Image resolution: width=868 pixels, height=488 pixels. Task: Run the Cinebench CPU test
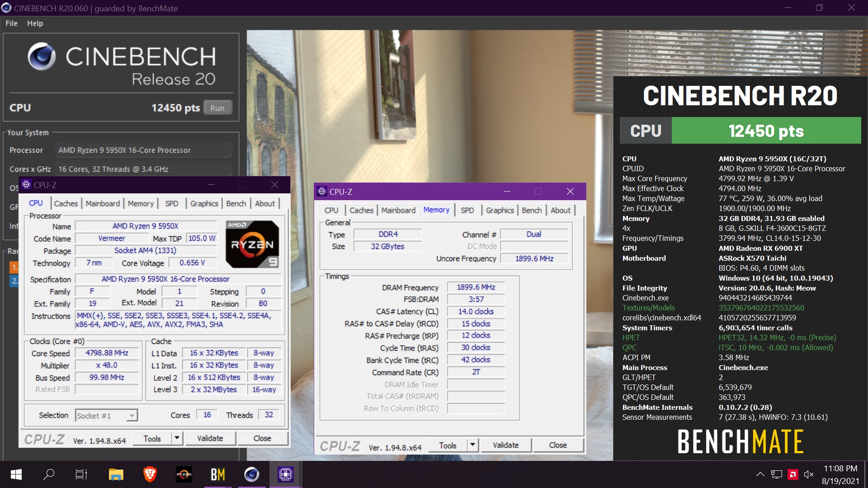coord(217,108)
